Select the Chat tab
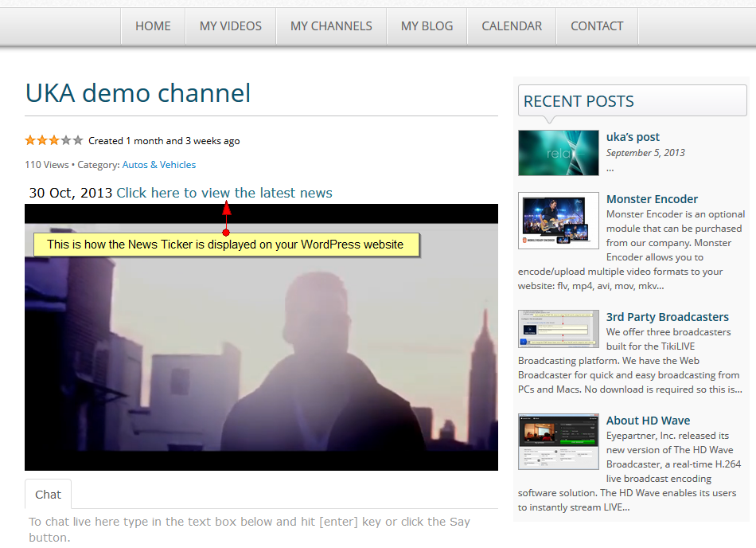Screen dimensions: 756x548 tap(48, 495)
